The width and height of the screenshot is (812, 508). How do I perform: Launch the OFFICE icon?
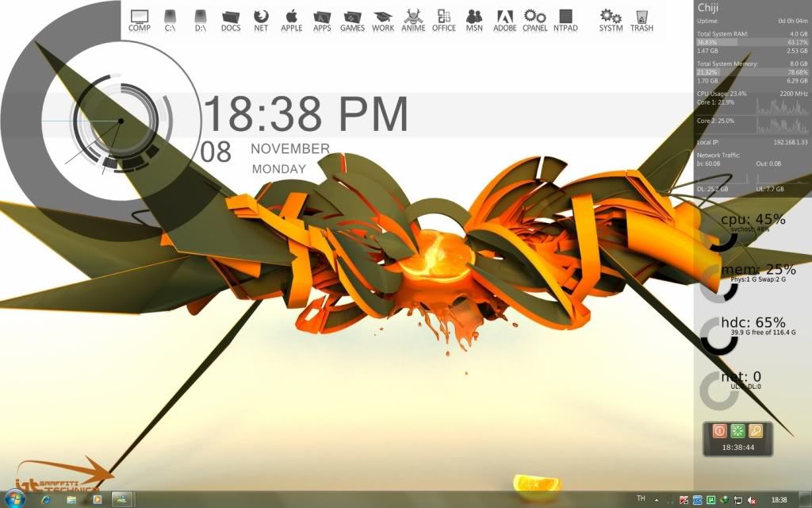444,21
